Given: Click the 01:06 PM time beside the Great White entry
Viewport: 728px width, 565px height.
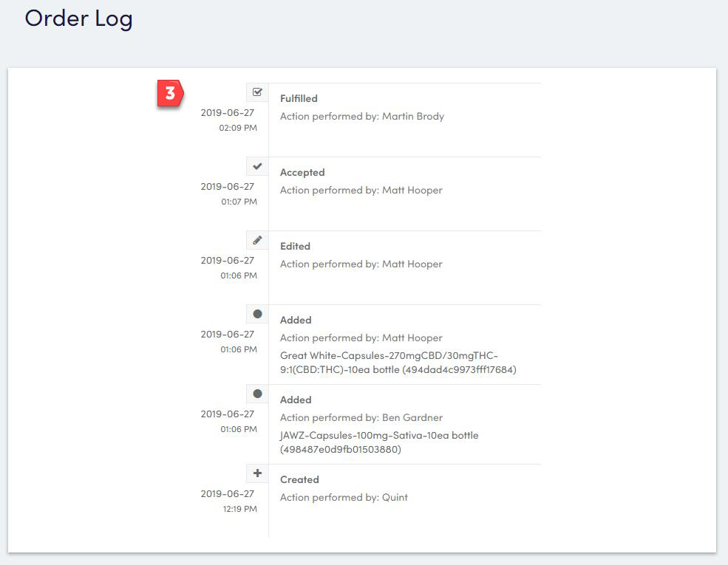Looking at the screenshot, I should (239, 349).
